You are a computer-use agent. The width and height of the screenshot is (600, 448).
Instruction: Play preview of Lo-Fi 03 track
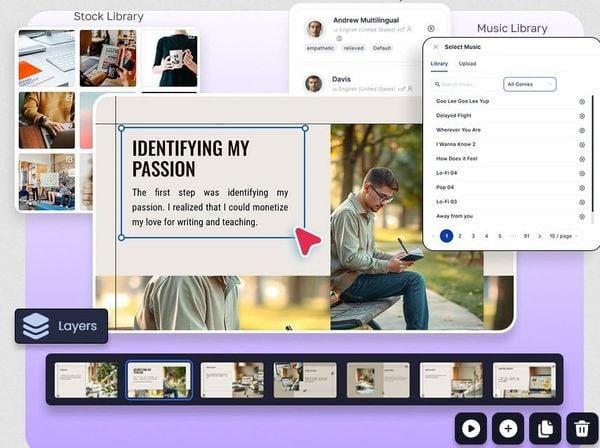click(582, 202)
